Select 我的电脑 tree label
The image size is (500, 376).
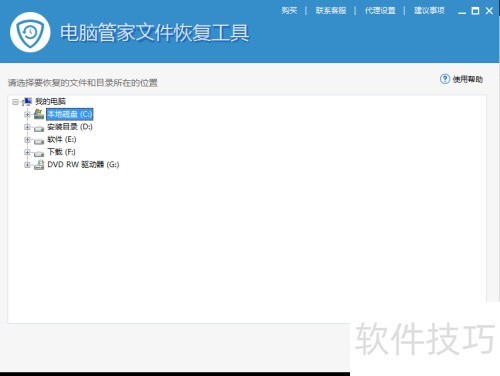51,101
